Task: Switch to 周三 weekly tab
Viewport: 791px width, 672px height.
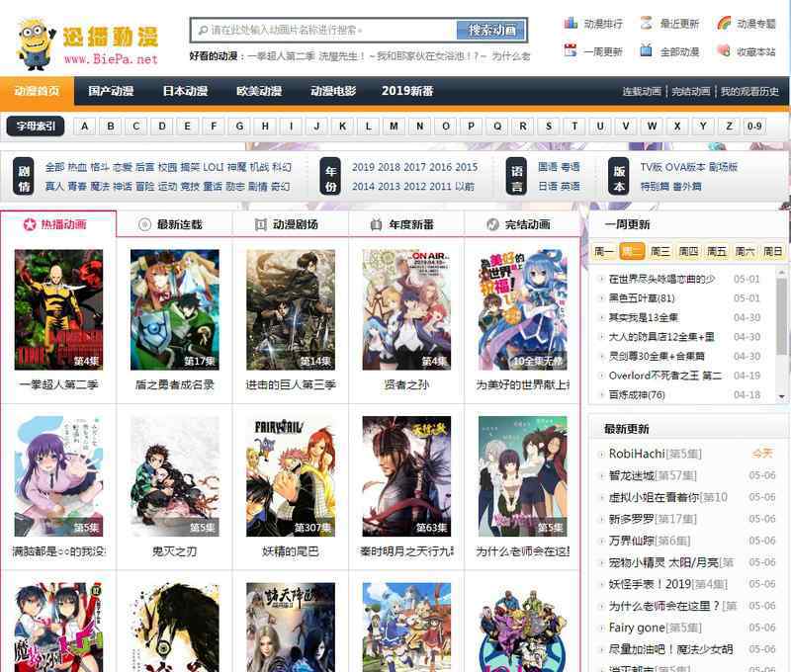Action: (659, 251)
